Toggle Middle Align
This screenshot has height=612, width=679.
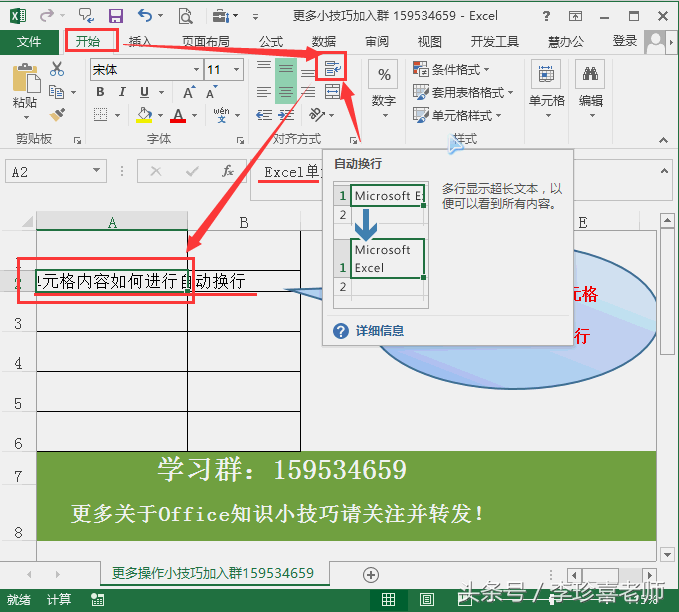click(x=286, y=69)
